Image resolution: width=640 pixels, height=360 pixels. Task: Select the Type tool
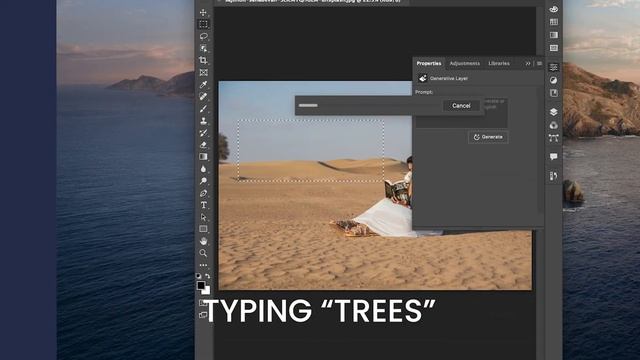click(x=203, y=205)
